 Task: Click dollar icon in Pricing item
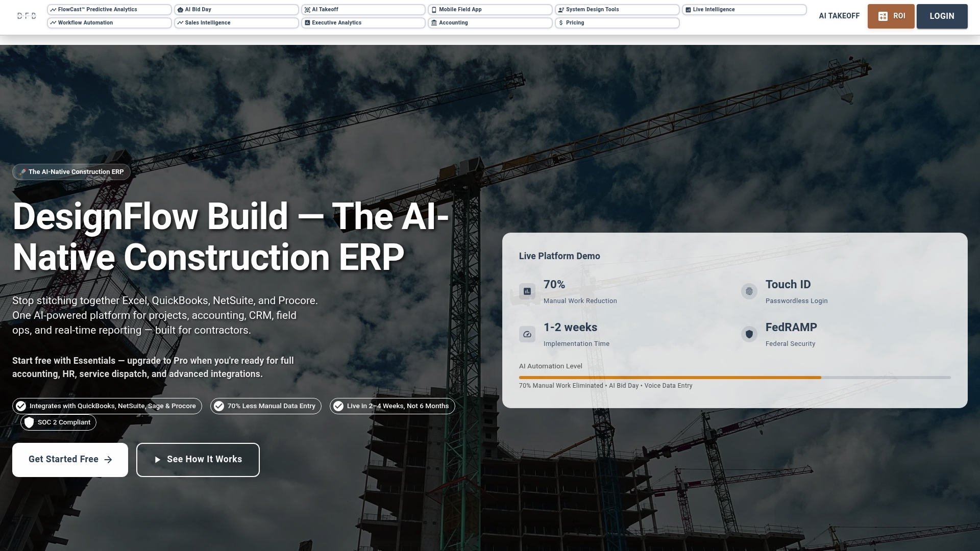pyautogui.click(x=561, y=23)
